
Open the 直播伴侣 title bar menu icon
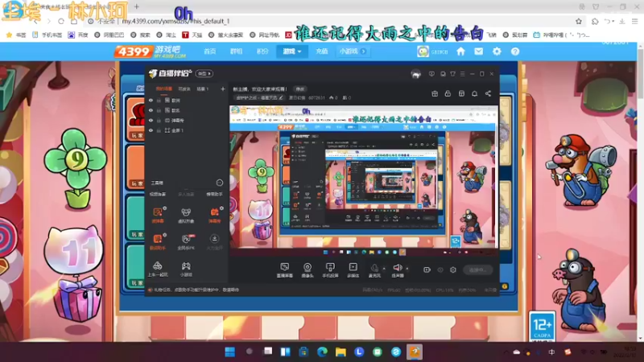(x=462, y=74)
